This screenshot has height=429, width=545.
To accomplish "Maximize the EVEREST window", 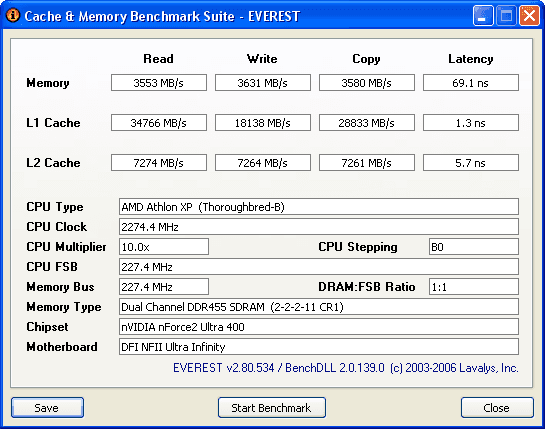I will tap(506, 16).
